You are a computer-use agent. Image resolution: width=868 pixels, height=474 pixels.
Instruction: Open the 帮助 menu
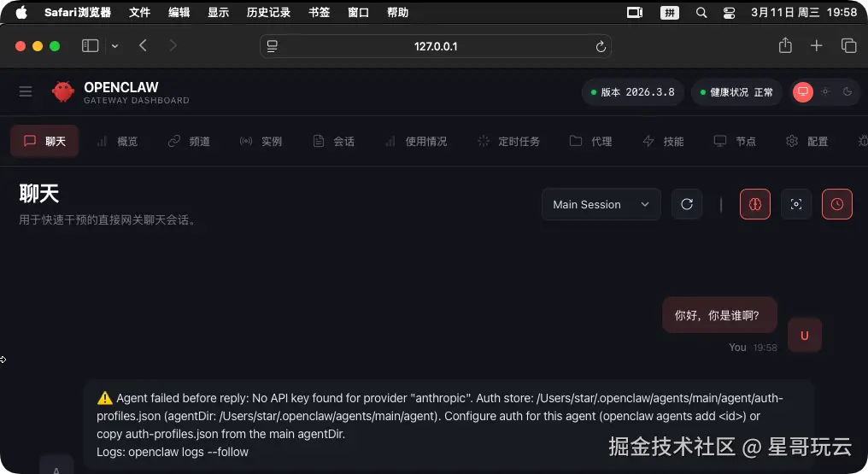[x=397, y=12]
